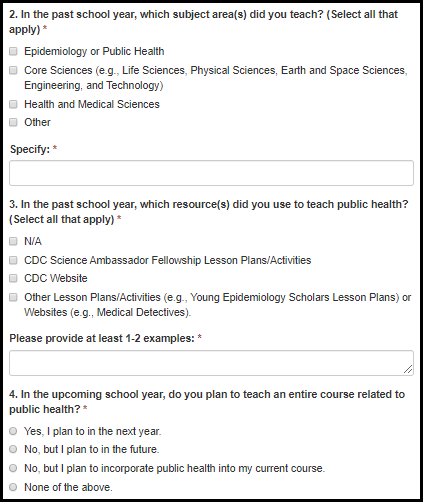Check CDC Science Ambassador Fellowship Lesson Plans/Activities

13,260
